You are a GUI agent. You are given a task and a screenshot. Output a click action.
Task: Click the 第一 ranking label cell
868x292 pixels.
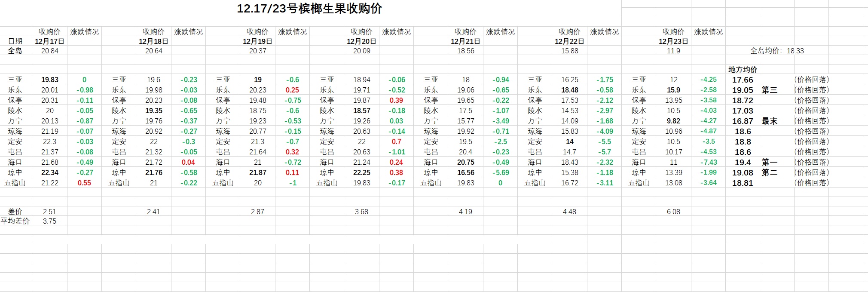click(x=769, y=162)
